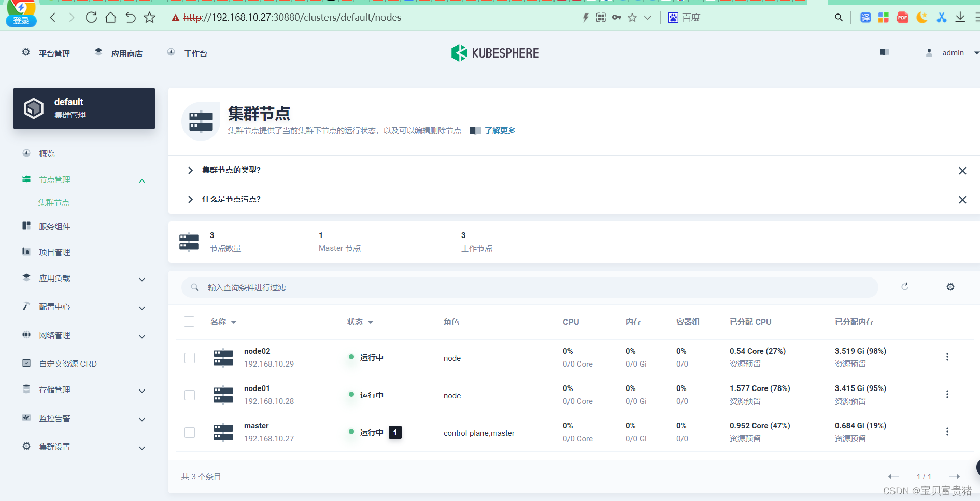Click the '3.519 Gi (98%)' memory value
Viewport: 980px width, 501px height.
coord(860,351)
